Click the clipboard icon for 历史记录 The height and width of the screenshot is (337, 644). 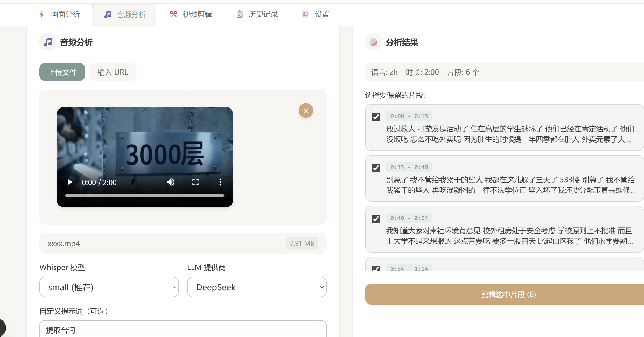[x=240, y=14]
